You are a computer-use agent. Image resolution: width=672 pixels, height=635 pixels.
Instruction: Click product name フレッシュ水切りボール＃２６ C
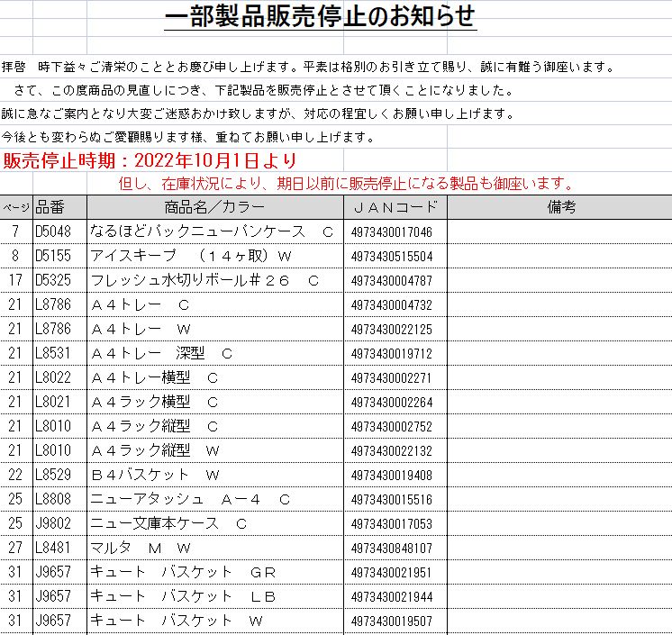204,281
